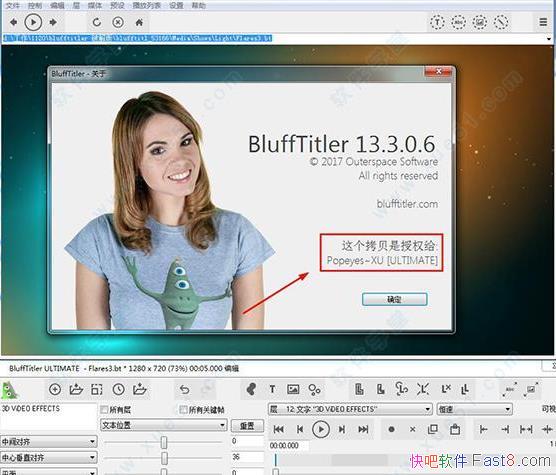Open the 媒体 (Media) menu

click(95, 5)
